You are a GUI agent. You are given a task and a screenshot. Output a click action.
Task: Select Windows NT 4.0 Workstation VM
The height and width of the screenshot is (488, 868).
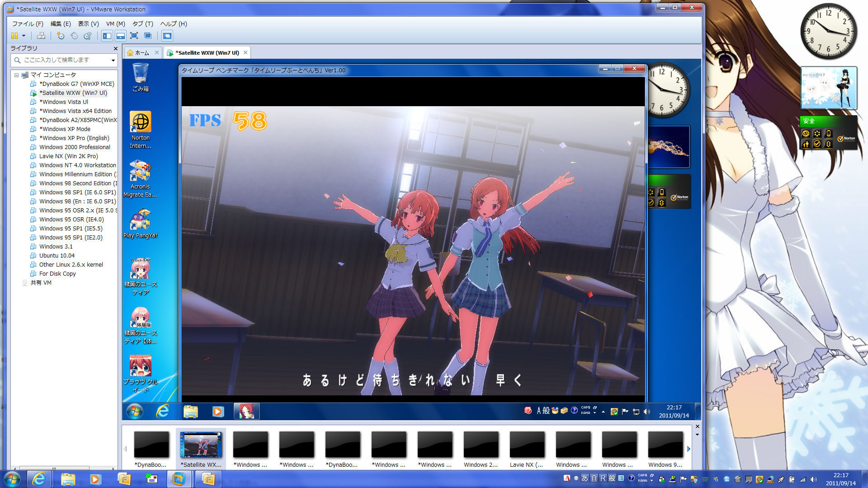(77, 165)
